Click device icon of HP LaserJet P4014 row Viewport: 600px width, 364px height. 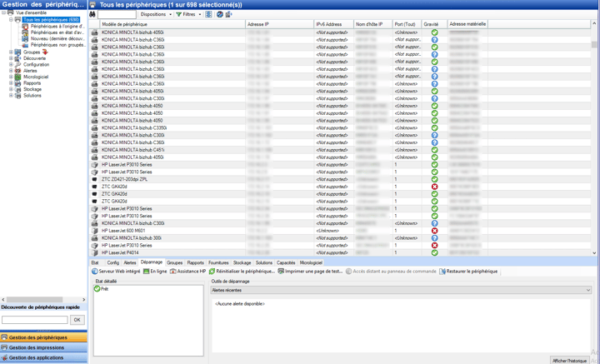[94, 252]
